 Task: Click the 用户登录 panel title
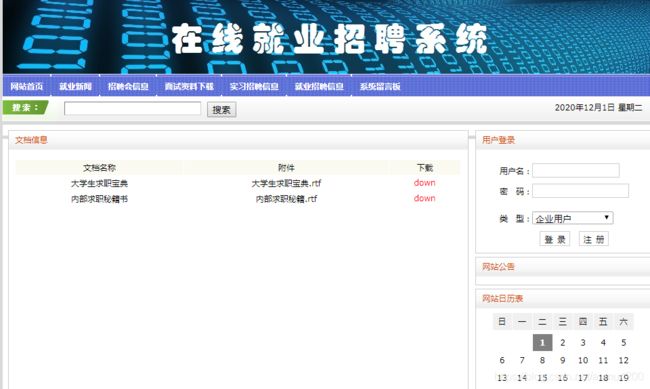coord(498,140)
